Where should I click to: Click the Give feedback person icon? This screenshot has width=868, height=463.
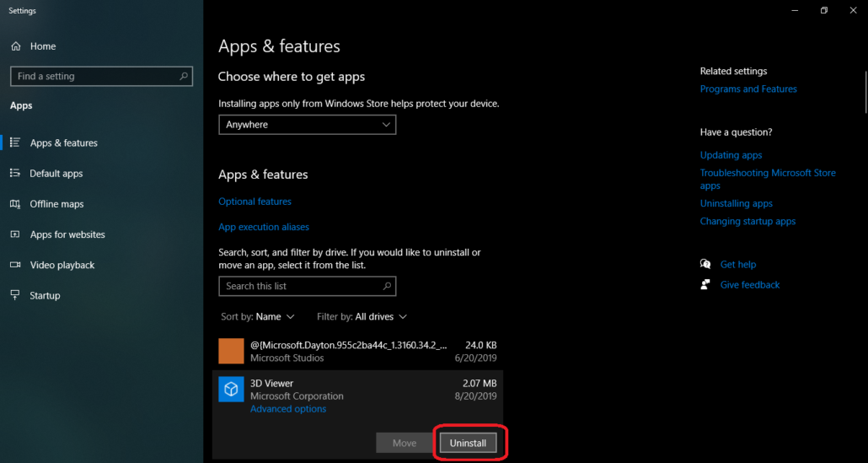[x=705, y=285]
